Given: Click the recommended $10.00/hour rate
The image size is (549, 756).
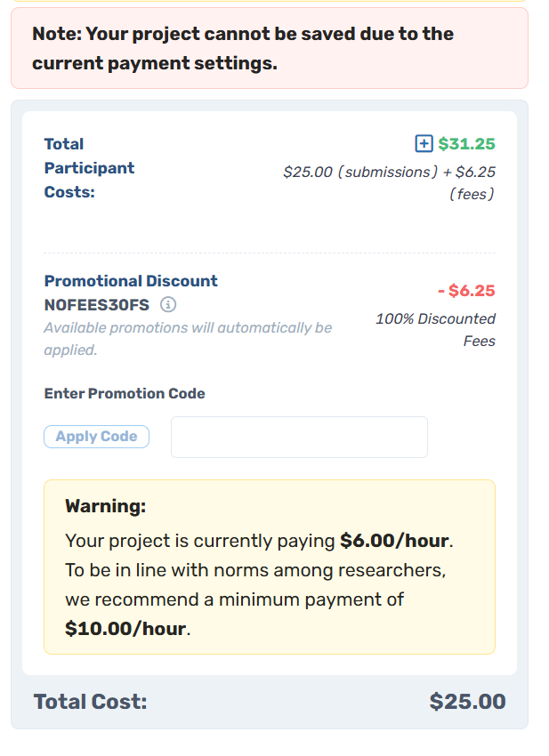Looking at the screenshot, I should [x=125, y=628].
